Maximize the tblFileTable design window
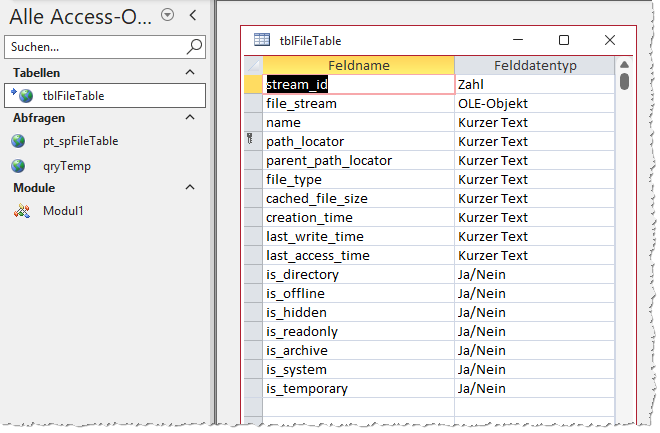This screenshot has height=433, width=660. [564, 40]
